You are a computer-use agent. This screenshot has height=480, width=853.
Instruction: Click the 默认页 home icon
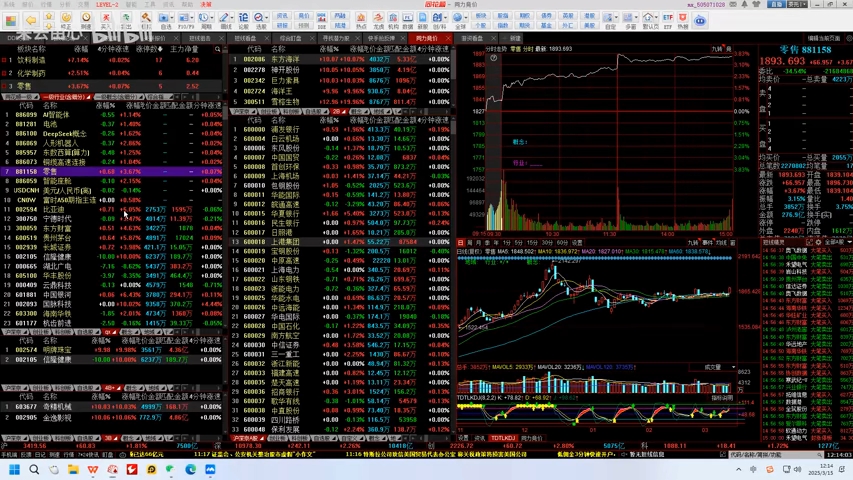[x=648, y=18]
